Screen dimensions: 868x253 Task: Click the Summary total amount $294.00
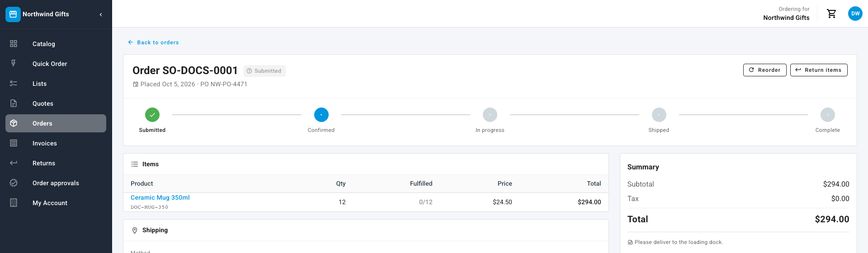pos(832,219)
